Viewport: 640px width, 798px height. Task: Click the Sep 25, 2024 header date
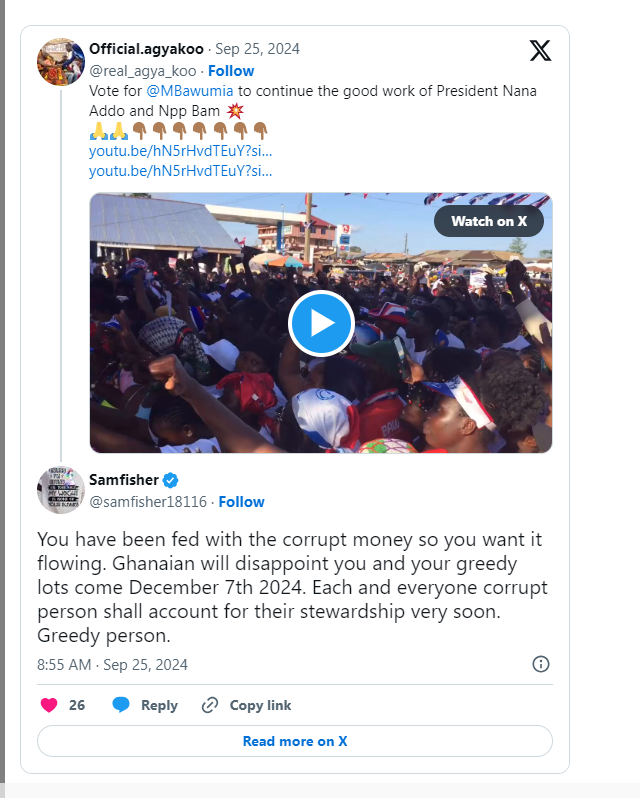tap(257, 49)
